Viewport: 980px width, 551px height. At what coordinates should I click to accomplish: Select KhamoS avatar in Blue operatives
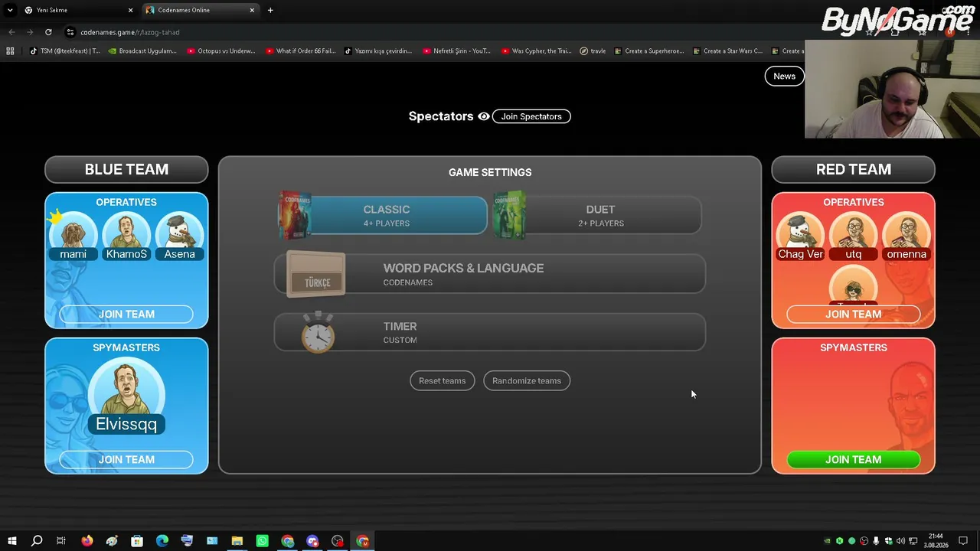point(126,231)
